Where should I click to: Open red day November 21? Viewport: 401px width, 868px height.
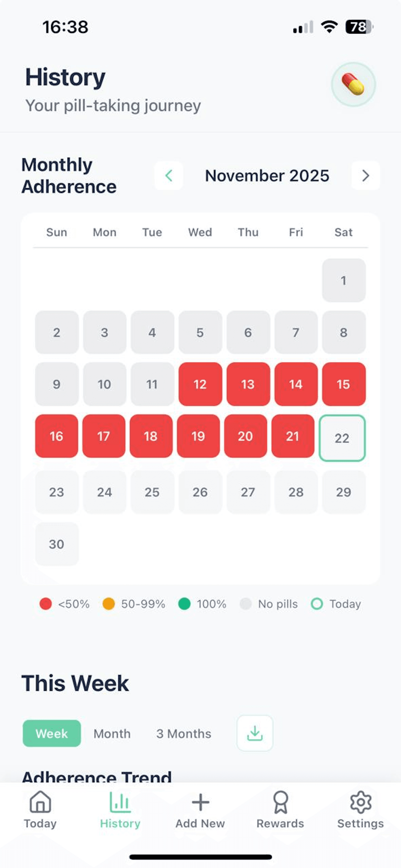[293, 436]
